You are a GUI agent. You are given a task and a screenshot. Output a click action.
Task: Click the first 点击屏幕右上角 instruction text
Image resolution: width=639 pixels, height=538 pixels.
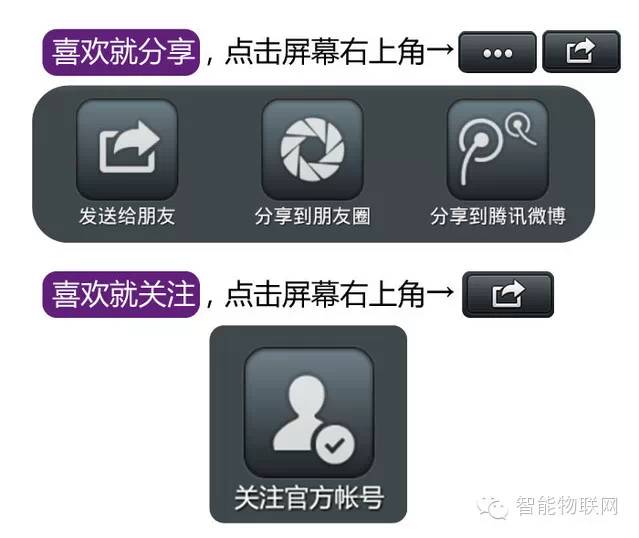[325, 52]
